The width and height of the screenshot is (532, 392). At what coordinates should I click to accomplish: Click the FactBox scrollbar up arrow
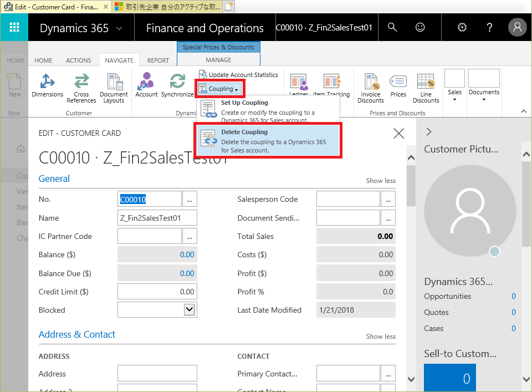(526, 155)
